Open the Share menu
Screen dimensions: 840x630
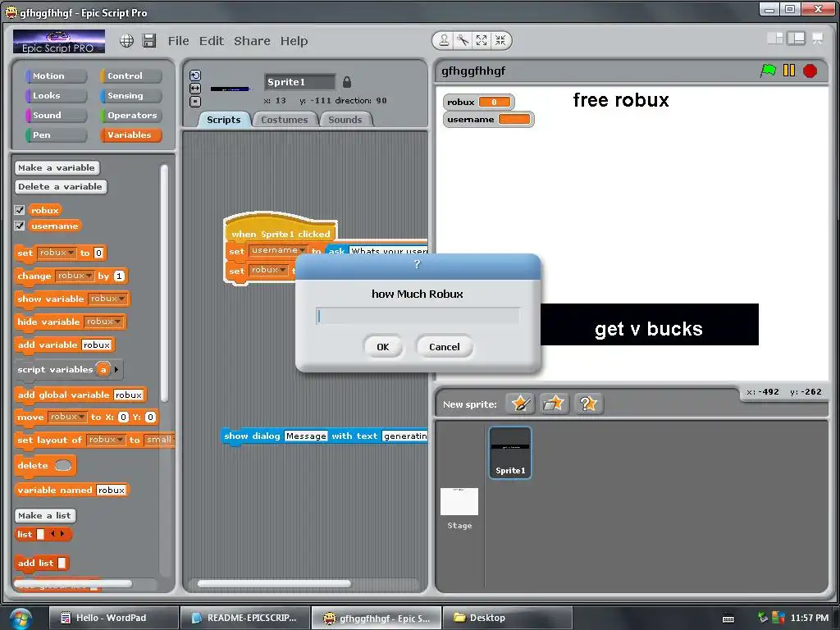click(252, 41)
